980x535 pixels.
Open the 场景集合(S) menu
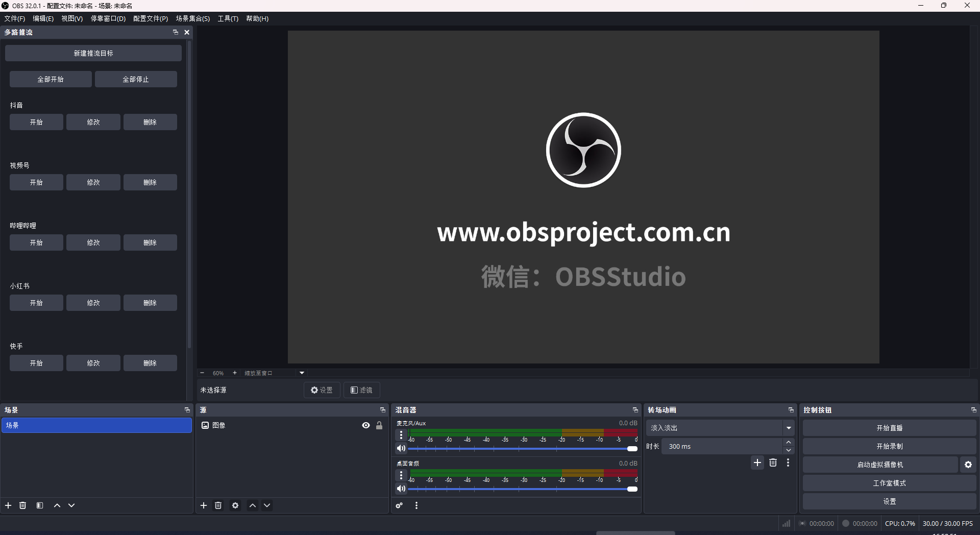click(192, 18)
